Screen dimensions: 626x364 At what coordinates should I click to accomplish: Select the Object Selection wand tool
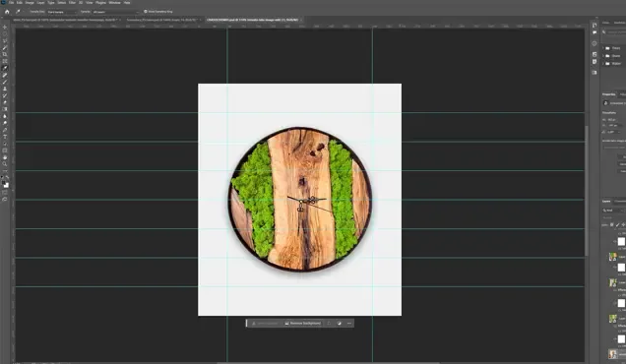tap(5, 48)
